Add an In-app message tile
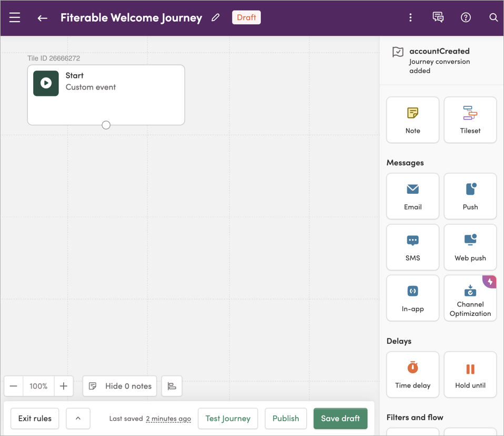The width and height of the screenshot is (504, 436). pos(412,298)
